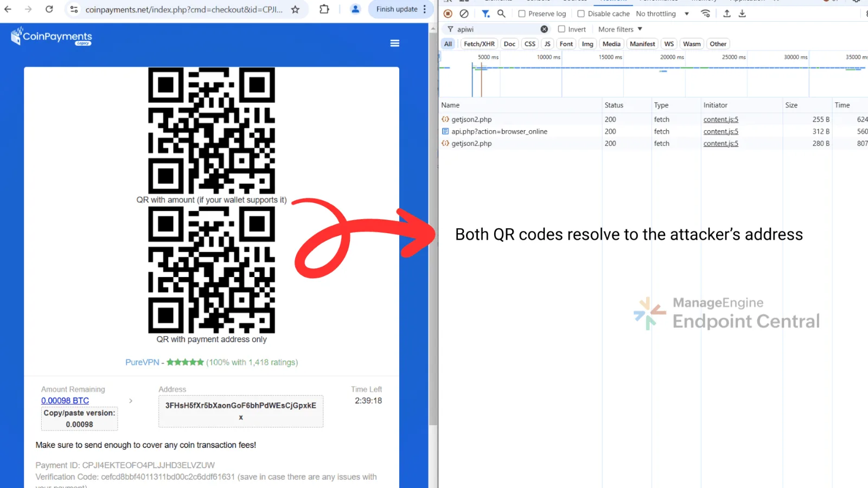The height and width of the screenshot is (488, 868).
Task: Open the Chrome three-dot menu
Action: (425, 9)
